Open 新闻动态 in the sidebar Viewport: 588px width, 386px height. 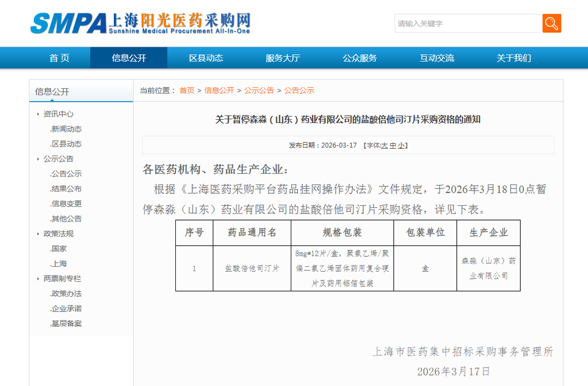coord(66,129)
